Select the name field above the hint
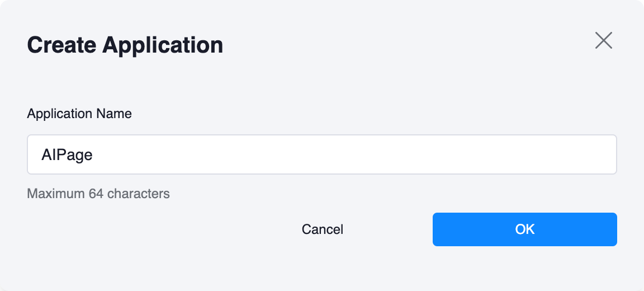 pos(321,154)
